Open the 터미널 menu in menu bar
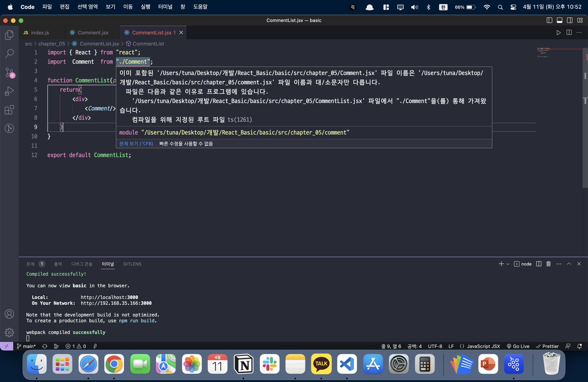The width and height of the screenshot is (588, 382). [165, 7]
